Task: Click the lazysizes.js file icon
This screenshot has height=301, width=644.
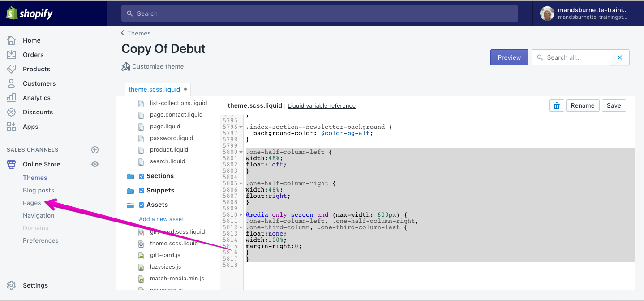Action: pyautogui.click(x=141, y=267)
